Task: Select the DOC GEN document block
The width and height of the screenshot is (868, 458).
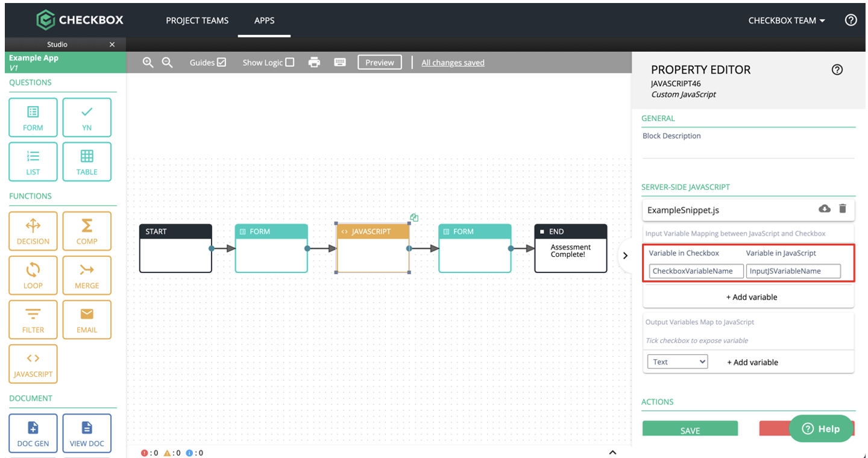Action: (x=33, y=433)
